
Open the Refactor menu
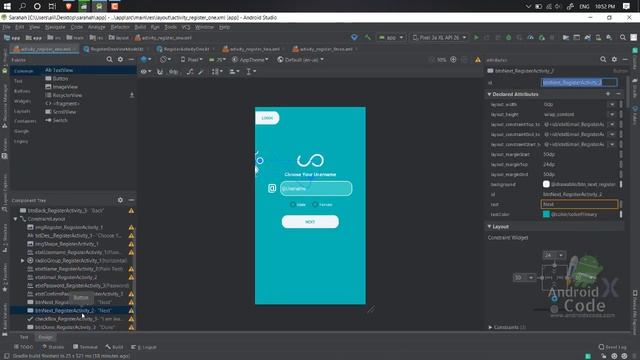point(120,27)
